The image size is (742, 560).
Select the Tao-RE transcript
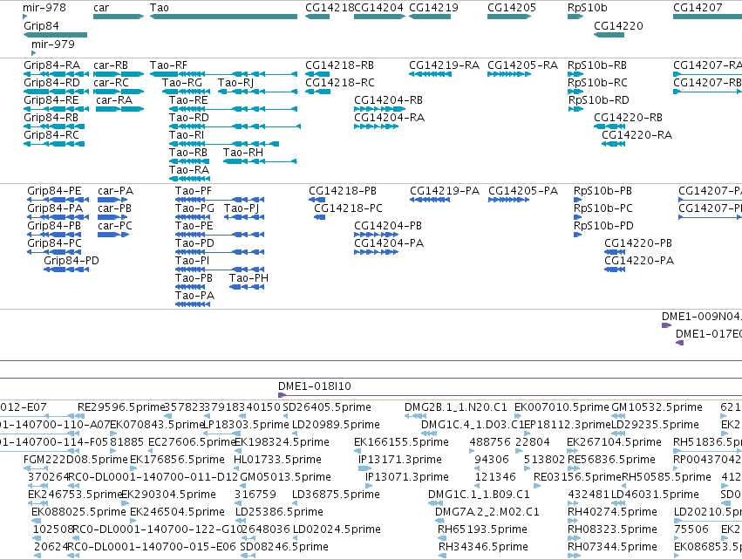pos(234,109)
